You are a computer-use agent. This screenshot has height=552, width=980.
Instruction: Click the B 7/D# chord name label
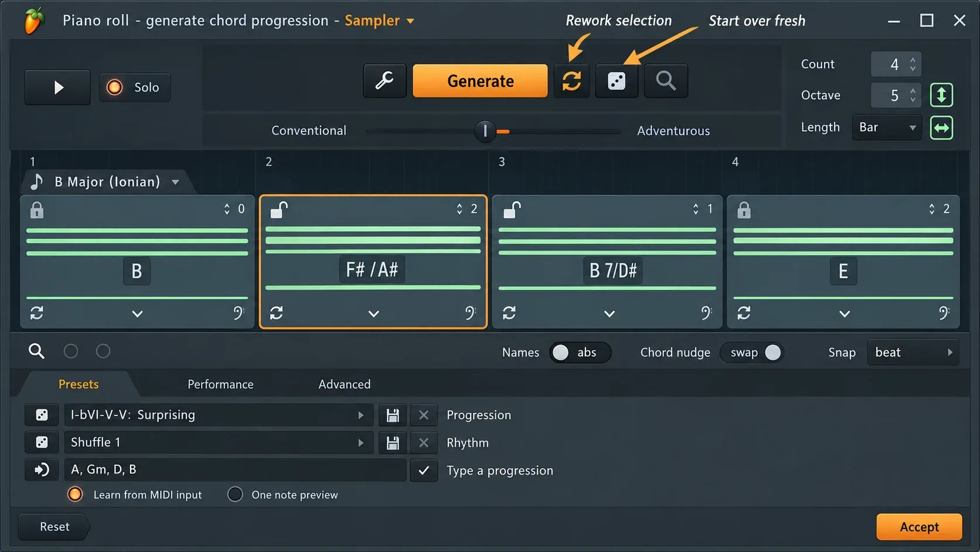pos(613,270)
